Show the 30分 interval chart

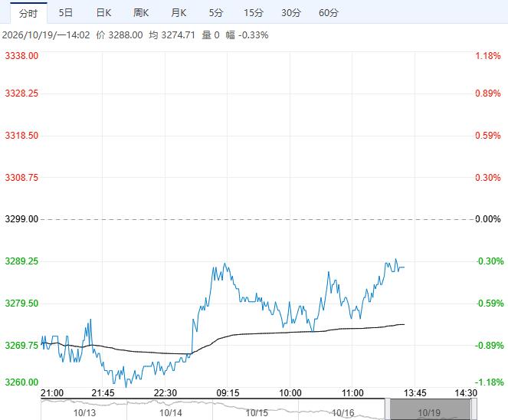[x=291, y=13]
